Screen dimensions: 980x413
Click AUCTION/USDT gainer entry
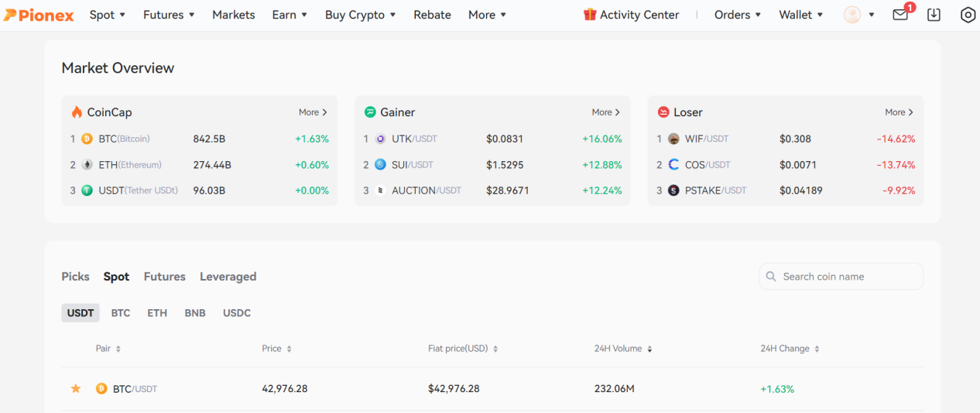(427, 190)
